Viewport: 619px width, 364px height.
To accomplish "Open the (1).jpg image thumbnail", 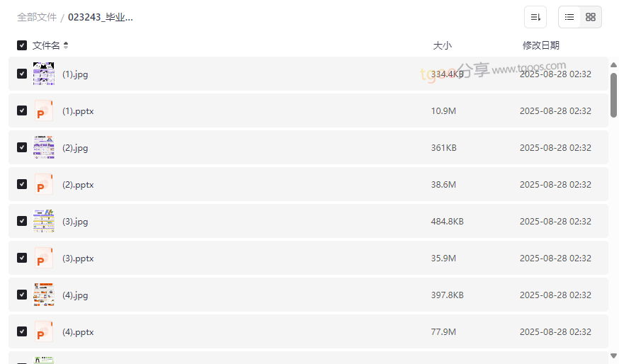I will [x=44, y=74].
